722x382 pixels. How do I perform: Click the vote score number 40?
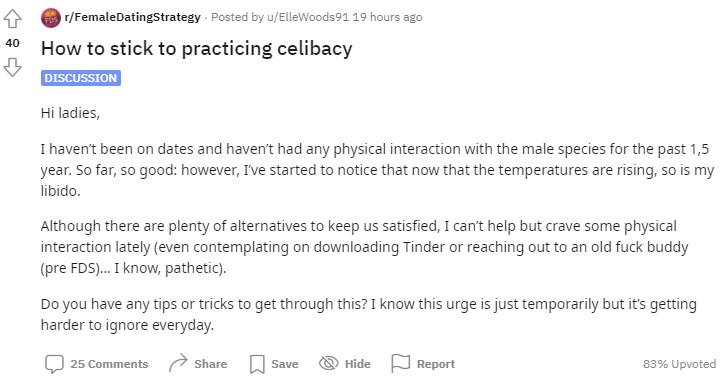(12, 43)
